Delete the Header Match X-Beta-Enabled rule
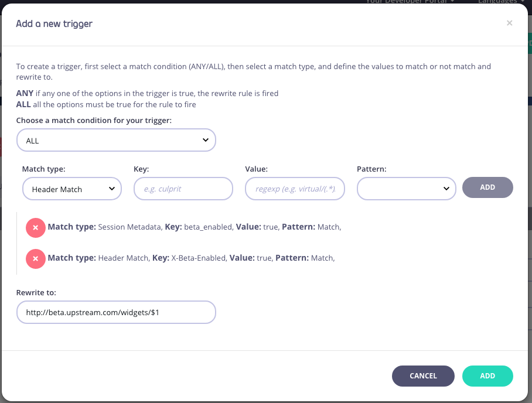 (36, 257)
